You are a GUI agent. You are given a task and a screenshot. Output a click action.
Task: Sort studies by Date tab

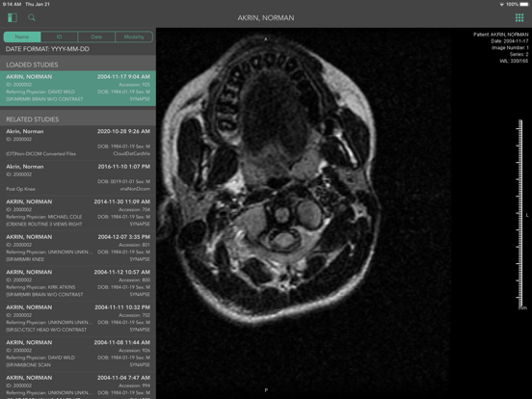point(96,37)
